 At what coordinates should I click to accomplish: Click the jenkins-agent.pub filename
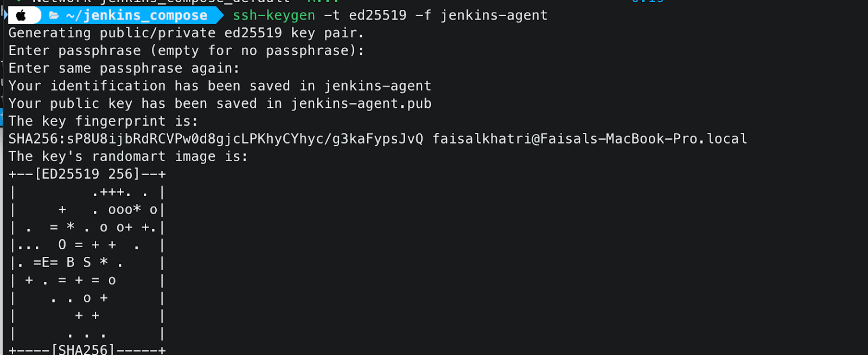(x=361, y=104)
